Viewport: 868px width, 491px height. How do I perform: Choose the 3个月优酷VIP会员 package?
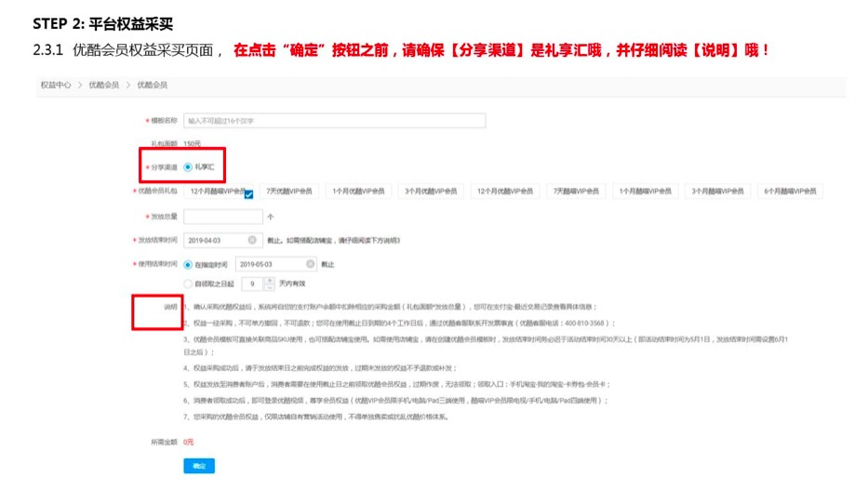(431, 191)
